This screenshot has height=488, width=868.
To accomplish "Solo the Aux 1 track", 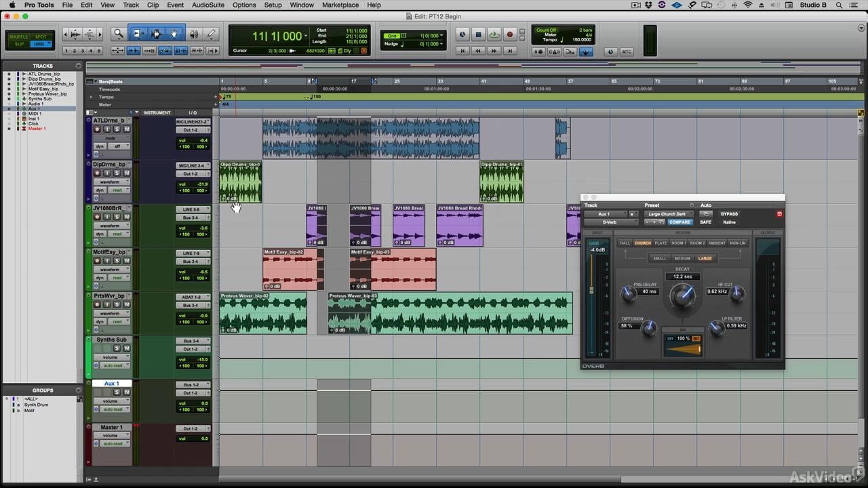I will [x=117, y=392].
